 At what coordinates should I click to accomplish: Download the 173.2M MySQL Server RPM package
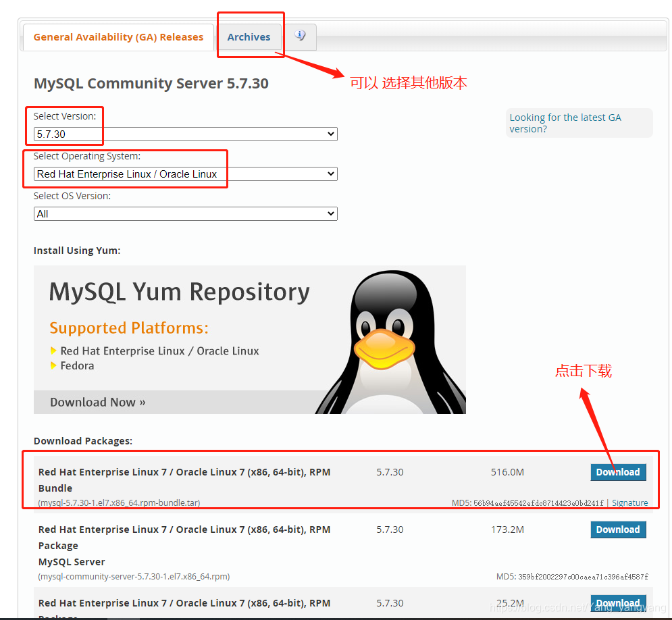tap(618, 529)
